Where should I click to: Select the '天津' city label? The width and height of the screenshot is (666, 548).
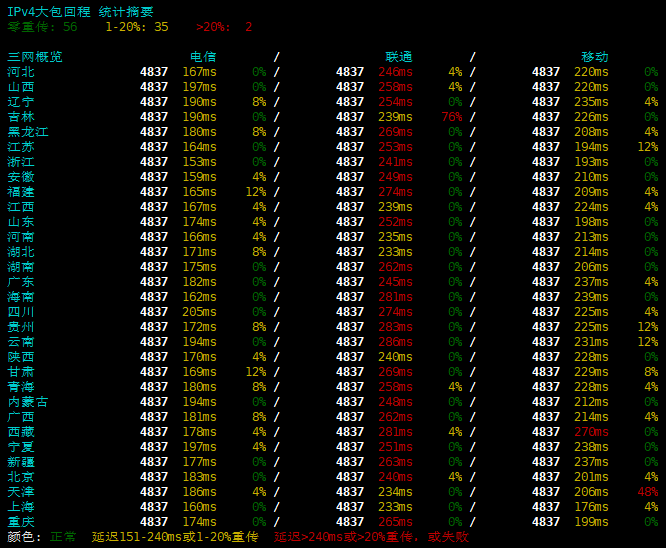21,492
